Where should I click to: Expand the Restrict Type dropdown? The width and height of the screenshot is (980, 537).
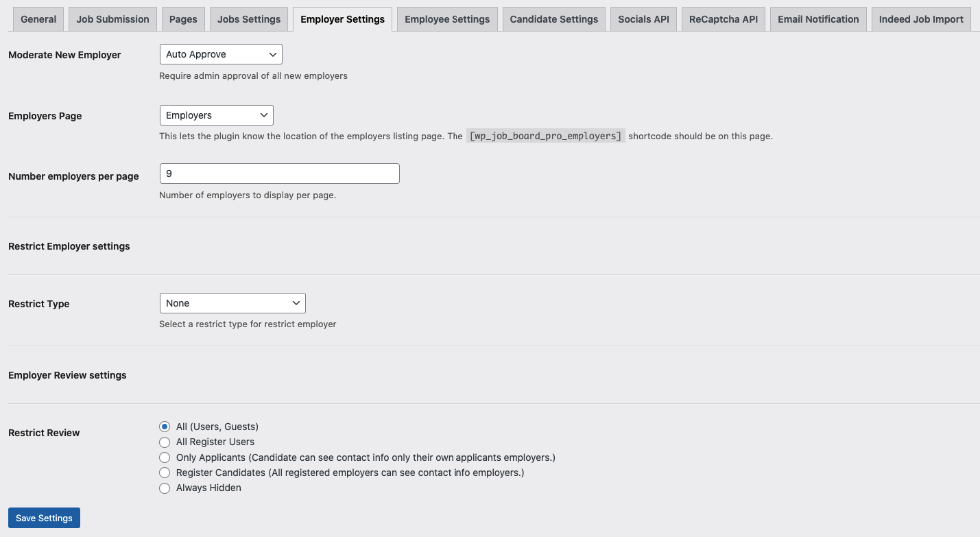coord(232,303)
